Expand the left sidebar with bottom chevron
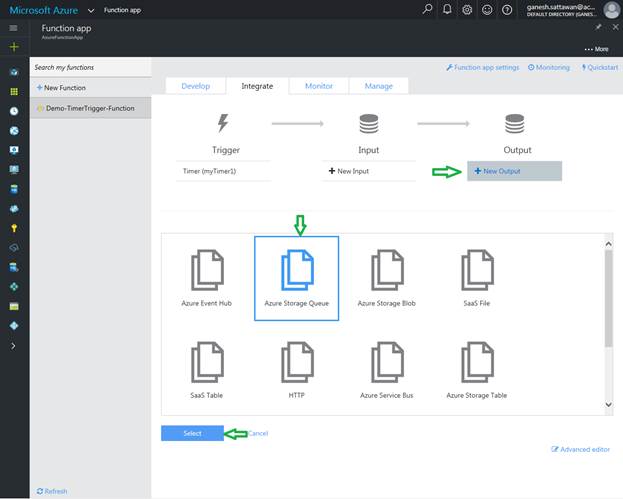This screenshot has width=623, height=499. pyautogui.click(x=13, y=345)
